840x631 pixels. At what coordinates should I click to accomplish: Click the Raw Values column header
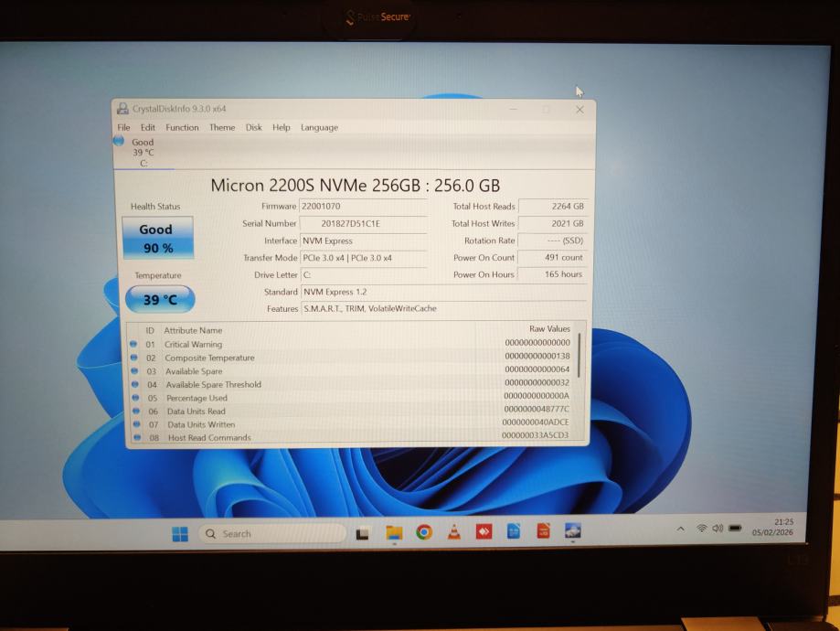pyautogui.click(x=549, y=328)
